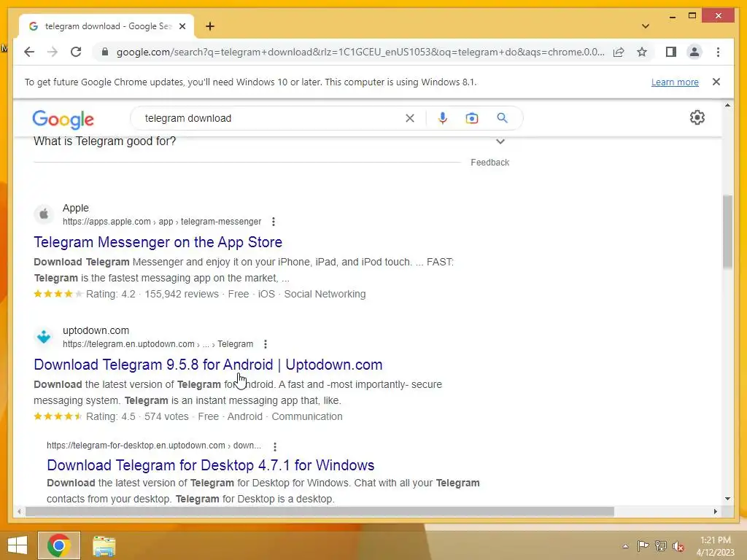Screen dimensions: 747x560
Task: Start search by voice
Action: coord(443,118)
